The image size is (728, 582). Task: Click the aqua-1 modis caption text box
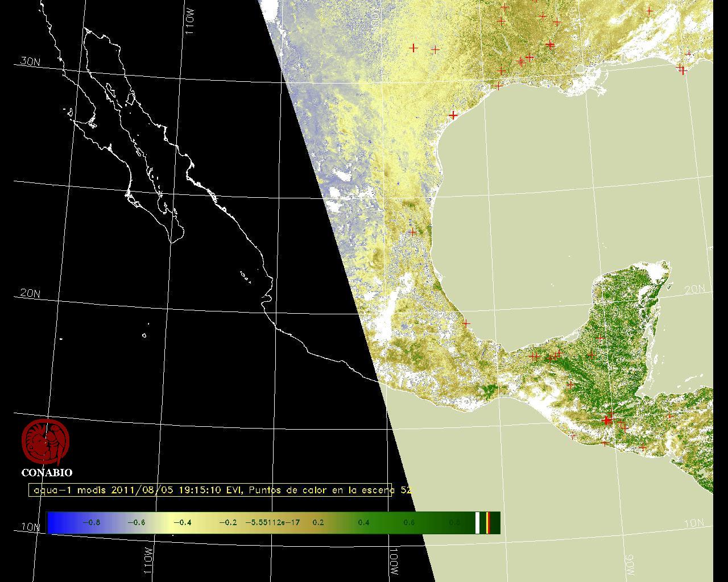210,490
